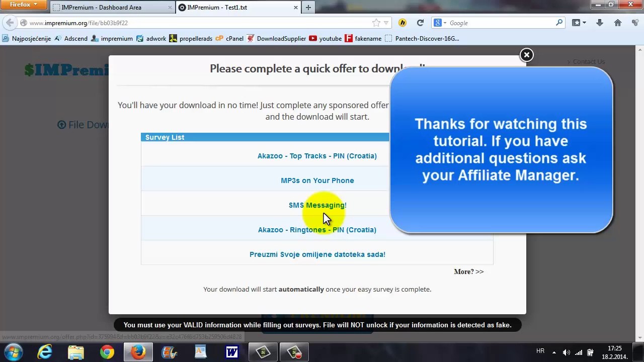
Task: Open the adwork bookmark
Action: tap(151, 39)
